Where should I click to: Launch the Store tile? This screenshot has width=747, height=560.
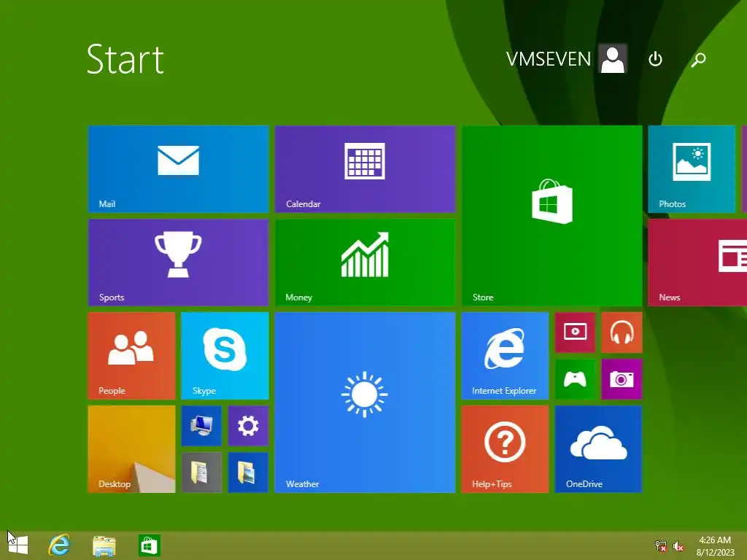point(552,216)
